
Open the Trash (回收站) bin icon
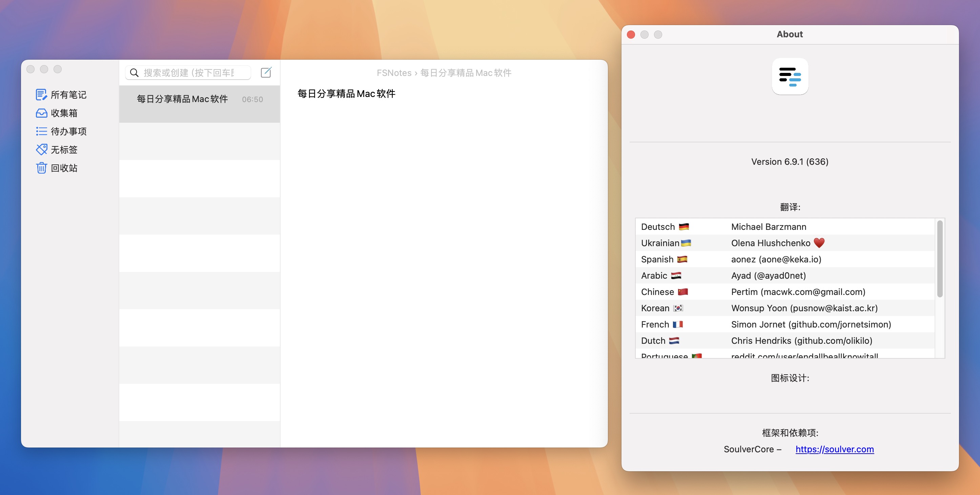(41, 168)
